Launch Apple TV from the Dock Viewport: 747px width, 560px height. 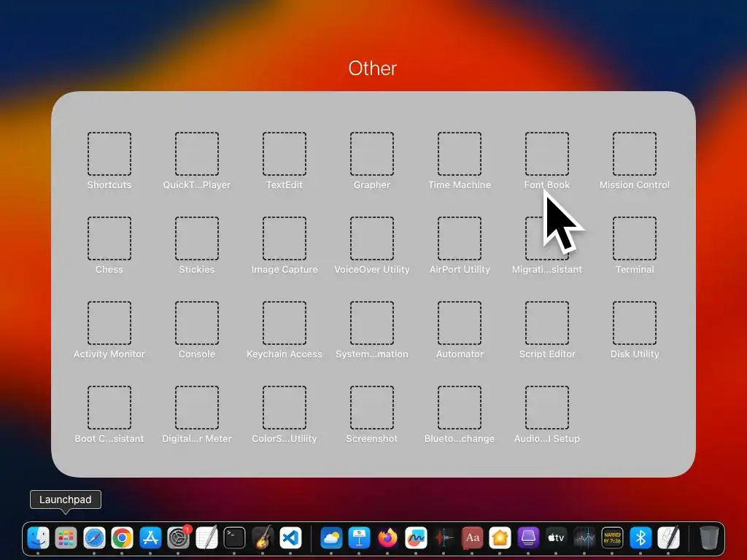coord(556,538)
